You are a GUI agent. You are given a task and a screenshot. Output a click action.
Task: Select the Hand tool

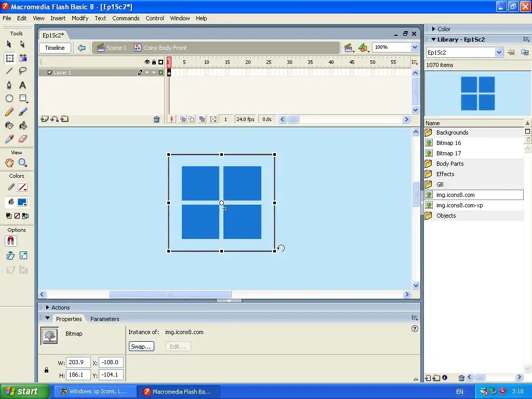click(9, 163)
